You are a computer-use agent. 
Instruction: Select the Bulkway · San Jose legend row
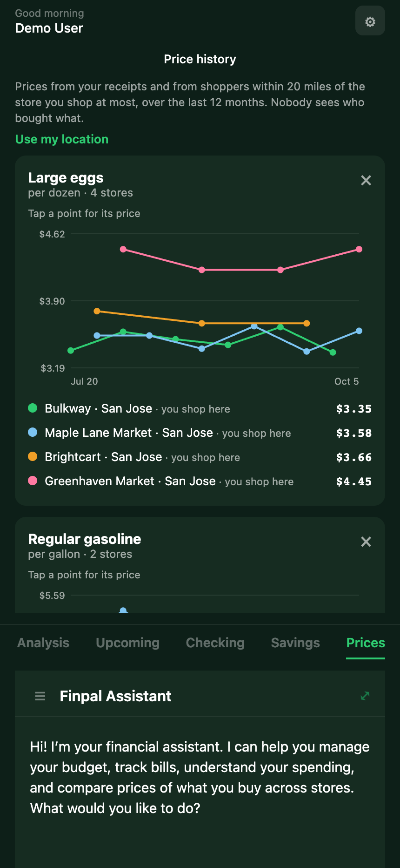coord(200,408)
